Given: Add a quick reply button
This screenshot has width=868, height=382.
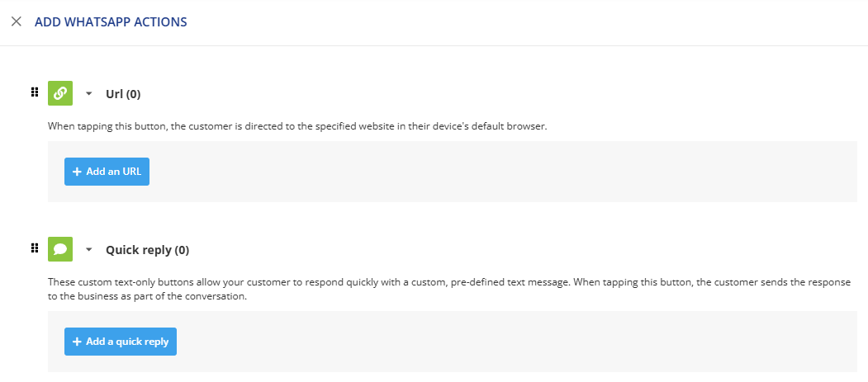Looking at the screenshot, I should pyautogui.click(x=121, y=342).
